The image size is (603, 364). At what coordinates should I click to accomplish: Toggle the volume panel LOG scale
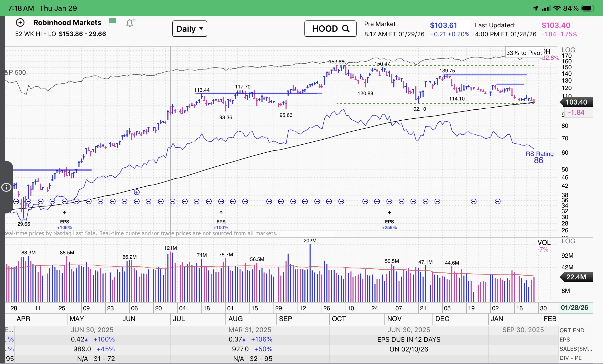point(568,241)
